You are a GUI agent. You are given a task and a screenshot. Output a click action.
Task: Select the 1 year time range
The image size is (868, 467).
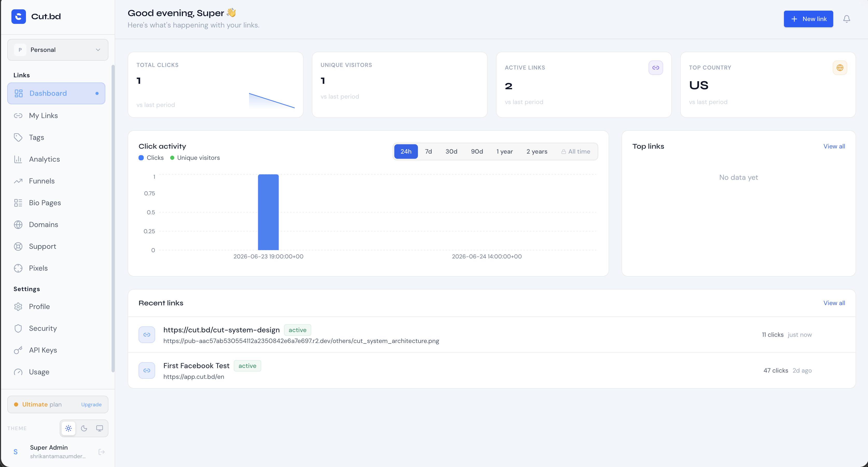[504, 152]
